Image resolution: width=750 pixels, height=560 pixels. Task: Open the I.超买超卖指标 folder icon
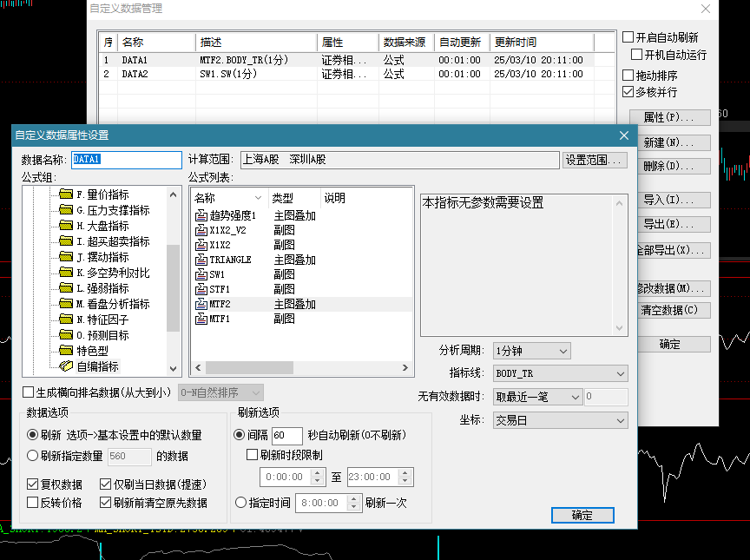66,241
